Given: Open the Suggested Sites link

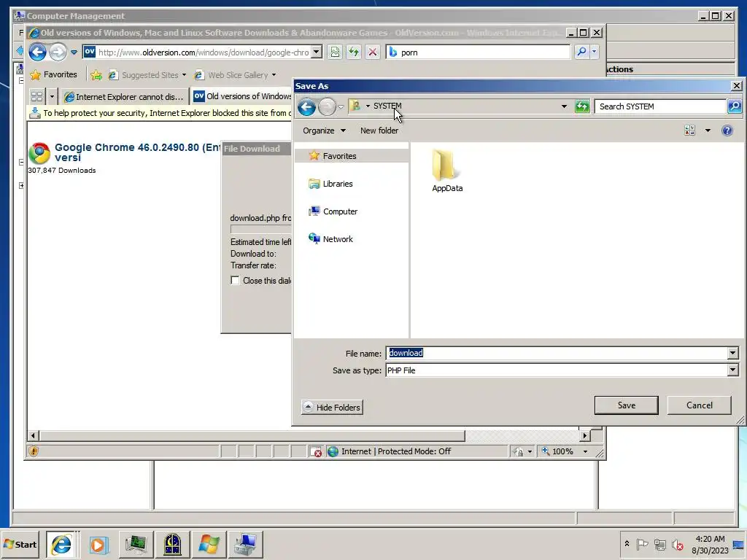Looking at the screenshot, I should coord(147,75).
